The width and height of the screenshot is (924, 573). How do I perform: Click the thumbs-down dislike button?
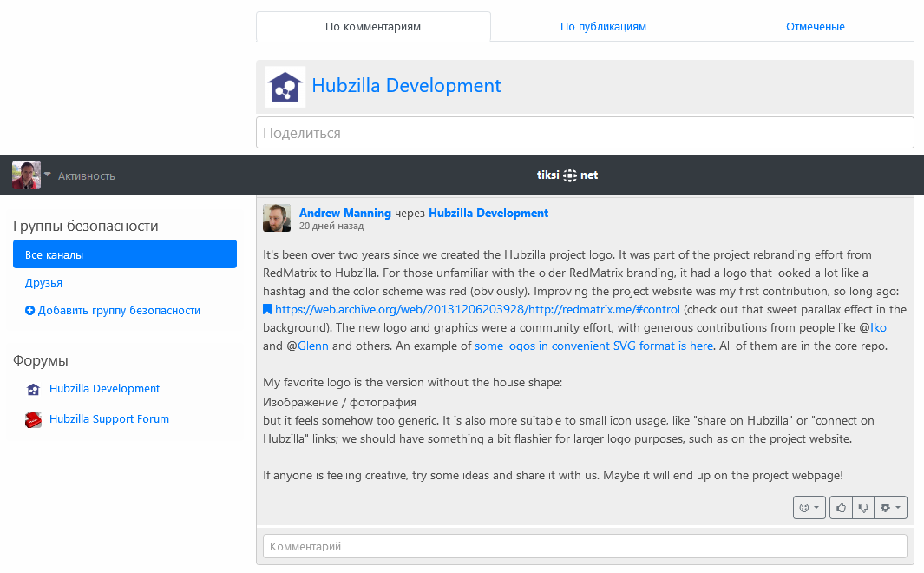(x=862, y=508)
